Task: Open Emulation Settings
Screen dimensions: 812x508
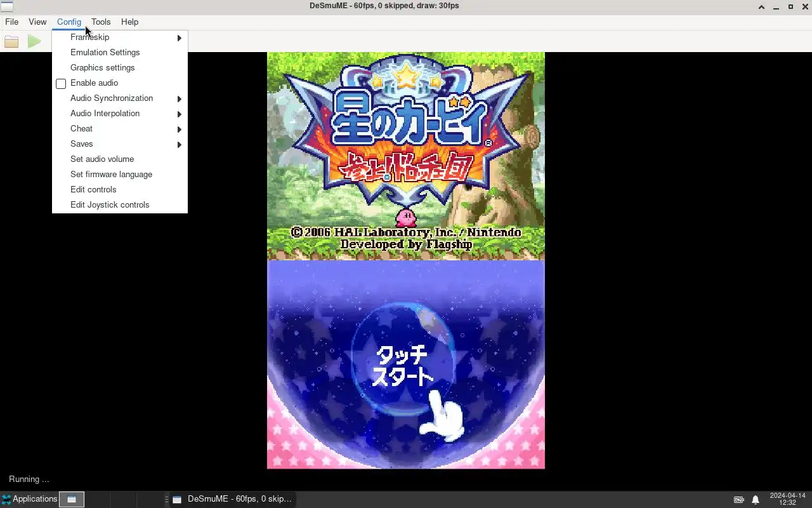Action: (x=120, y=53)
